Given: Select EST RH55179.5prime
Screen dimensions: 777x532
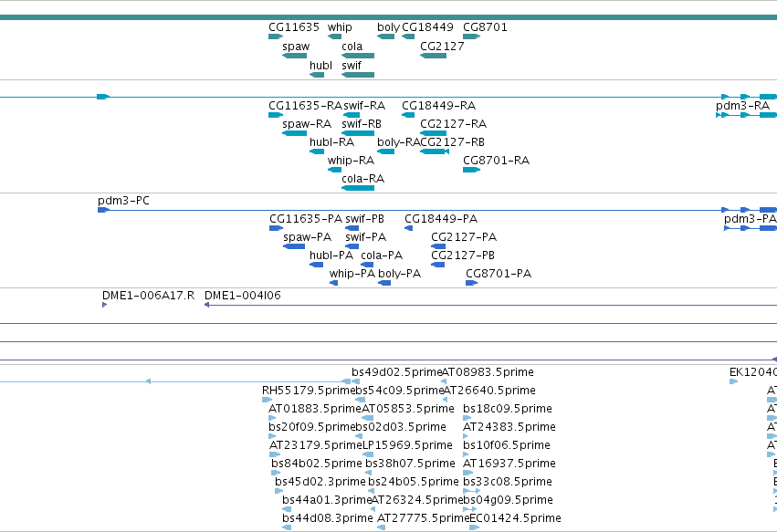Looking at the screenshot, I should [x=267, y=401].
